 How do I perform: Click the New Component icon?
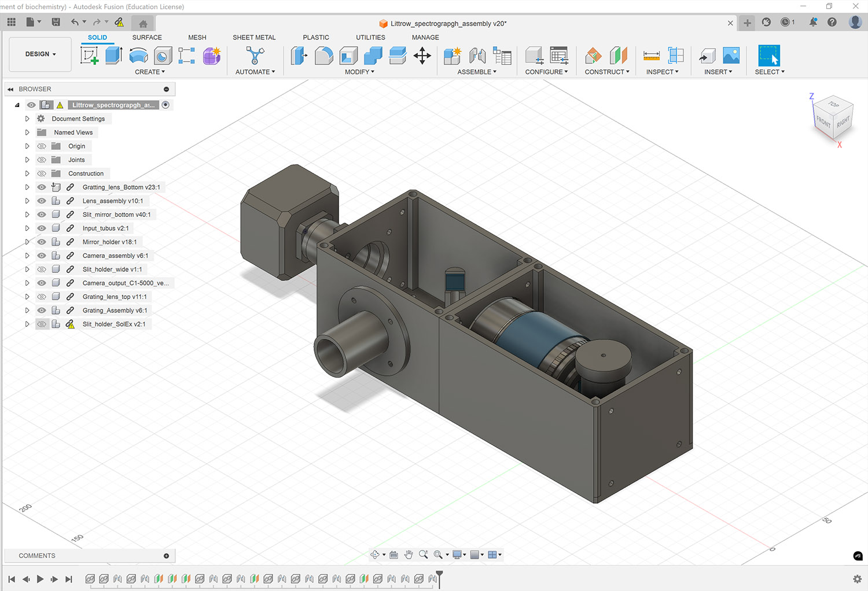click(452, 56)
